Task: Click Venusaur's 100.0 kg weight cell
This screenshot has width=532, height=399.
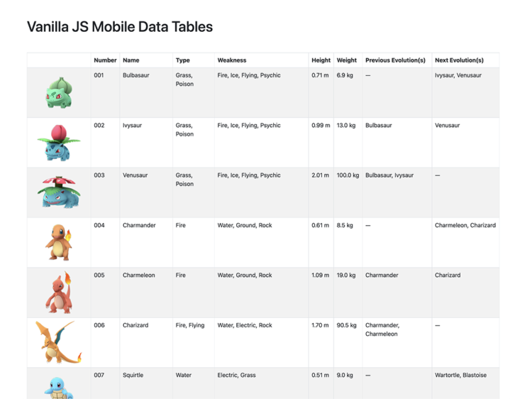Action: click(x=348, y=175)
